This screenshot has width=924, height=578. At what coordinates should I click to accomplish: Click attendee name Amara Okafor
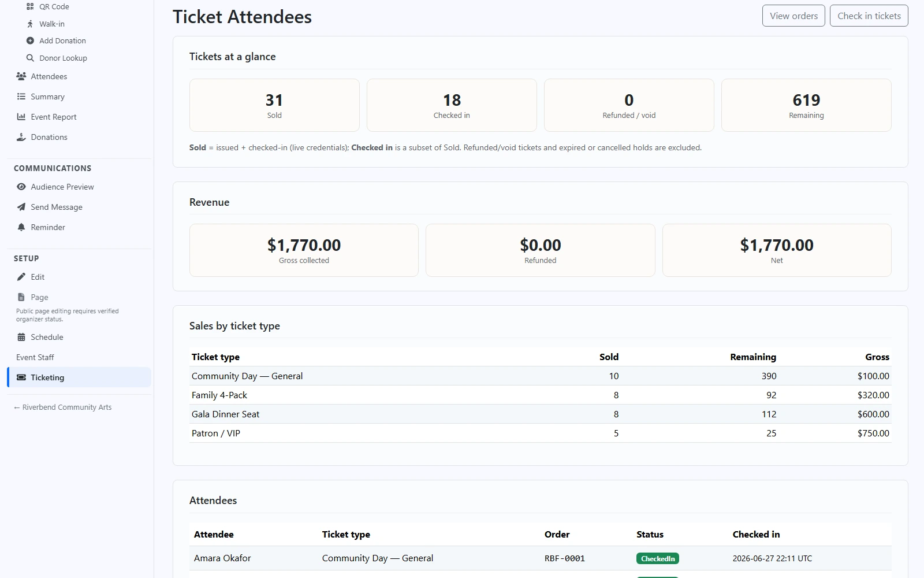tap(222, 558)
